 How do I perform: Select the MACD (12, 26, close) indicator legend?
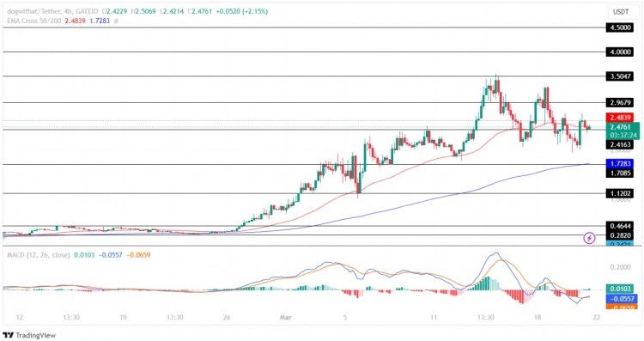click(x=38, y=255)
